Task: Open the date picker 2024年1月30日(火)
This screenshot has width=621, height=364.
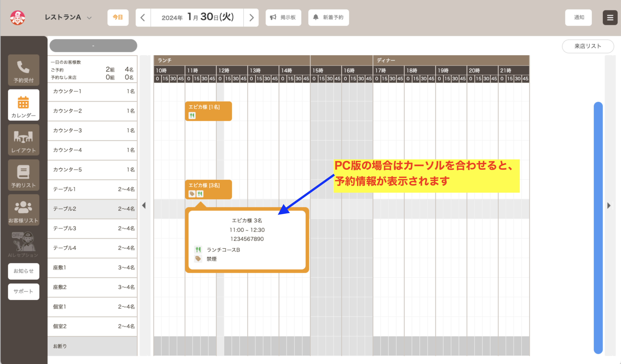Action: tap(197, 17)
